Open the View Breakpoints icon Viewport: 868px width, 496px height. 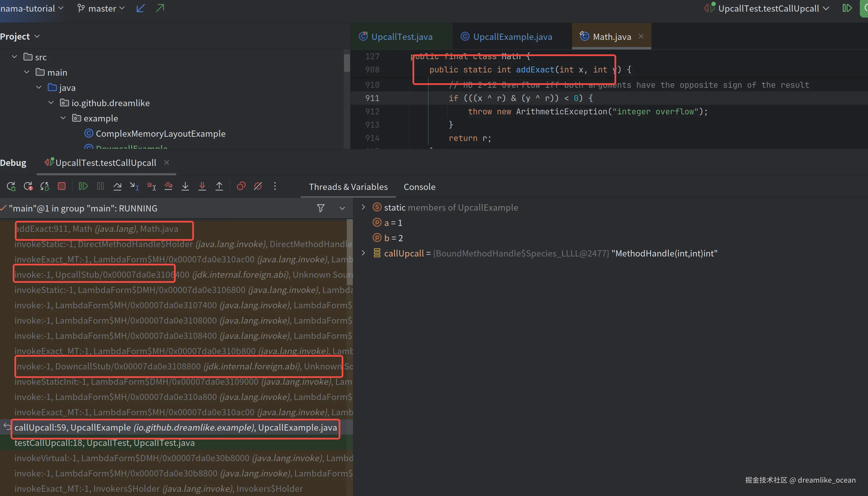click(x=241, y=186)
